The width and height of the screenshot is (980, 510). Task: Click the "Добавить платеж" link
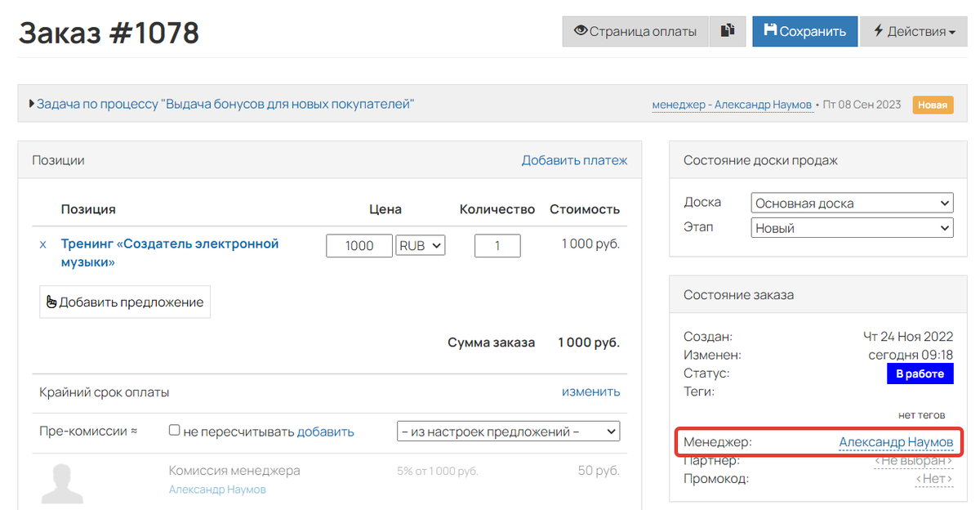574,160
